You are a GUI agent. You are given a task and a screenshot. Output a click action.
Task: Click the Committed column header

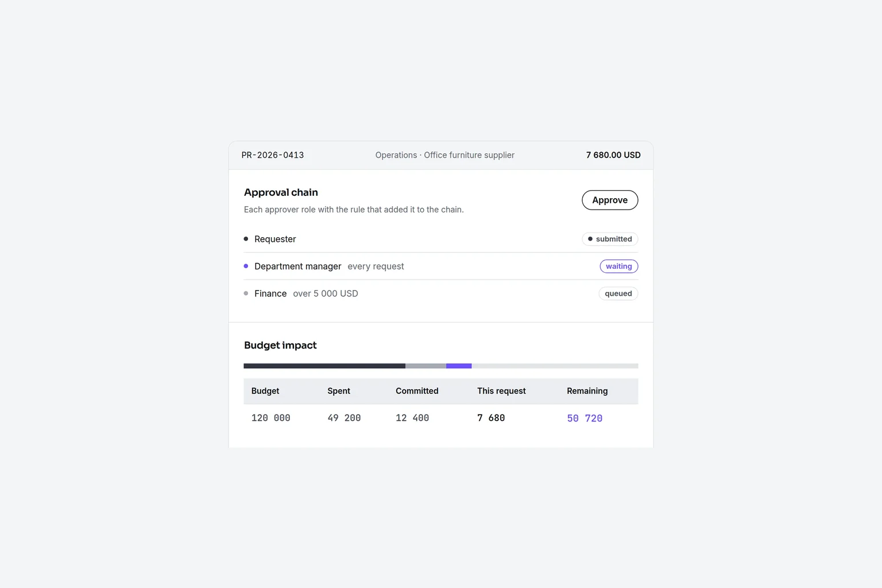coord(417,391)
